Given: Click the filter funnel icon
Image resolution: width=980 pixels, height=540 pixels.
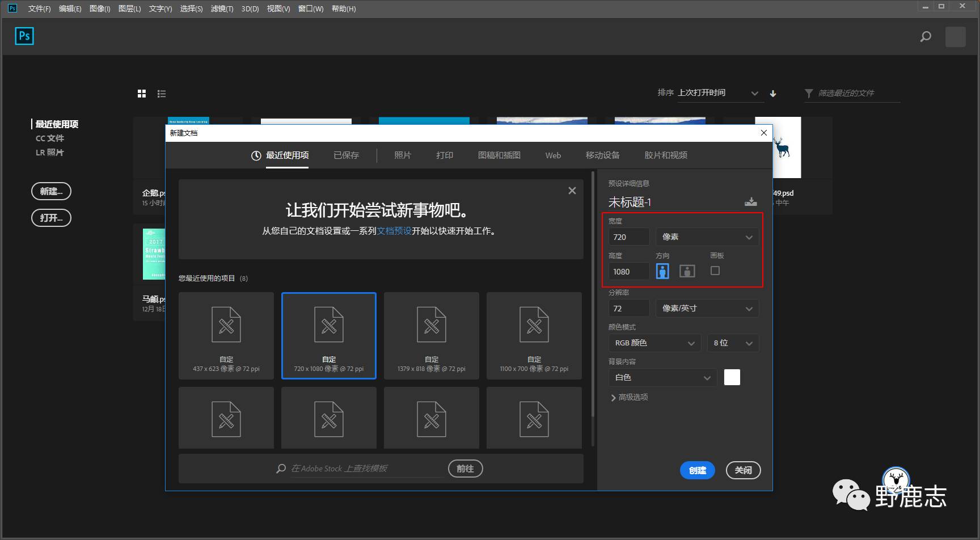Looking at the screenshot, I should 809,93.
